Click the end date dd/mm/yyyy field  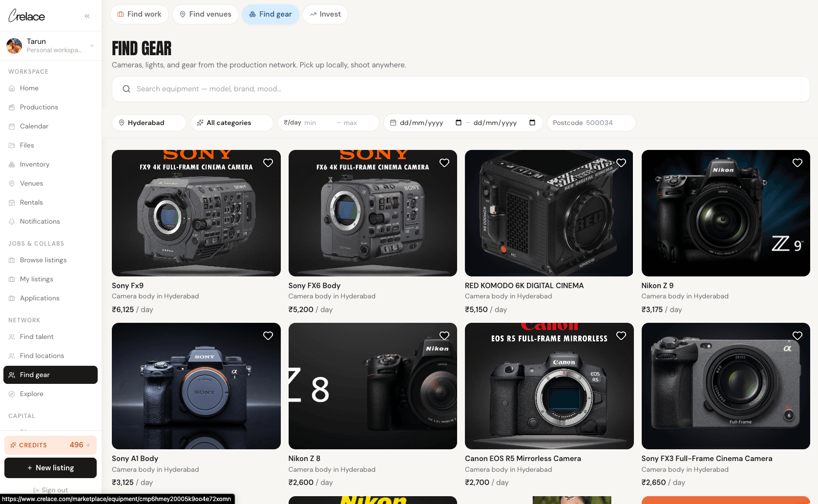(x=495, y=123)
